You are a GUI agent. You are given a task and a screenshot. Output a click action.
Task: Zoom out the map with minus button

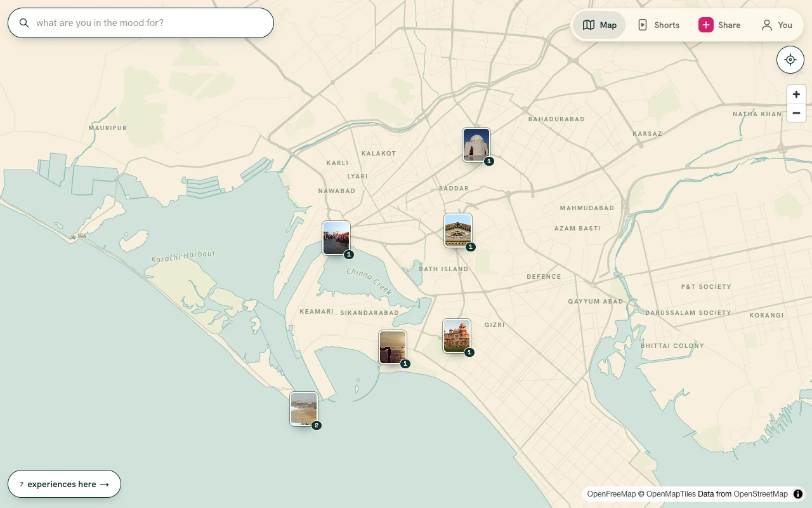[796, 113]
